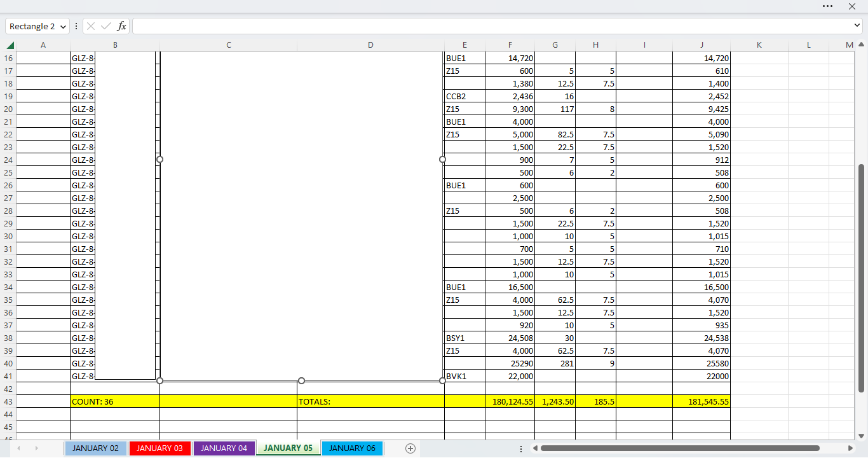Image resolution: width=868 pixels, height=458 pixels.
Task: Click the vertical scrollbar up arrow
Action: pyautogui.click(x=862, y=45)
